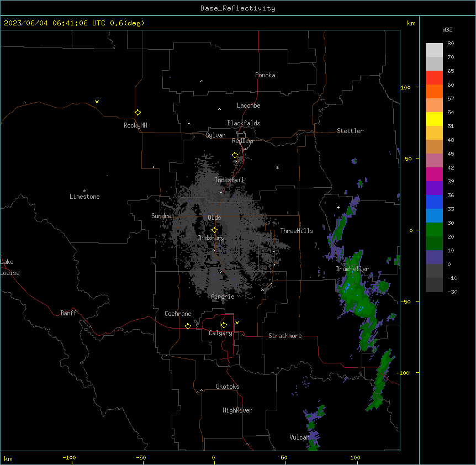
Task: Click the 50 tick on the vertical axis
Action: [x=408, y=158]
